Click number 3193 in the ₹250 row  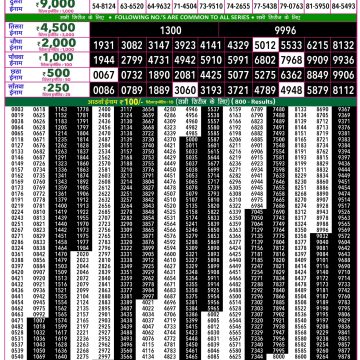tap(211, 90)
